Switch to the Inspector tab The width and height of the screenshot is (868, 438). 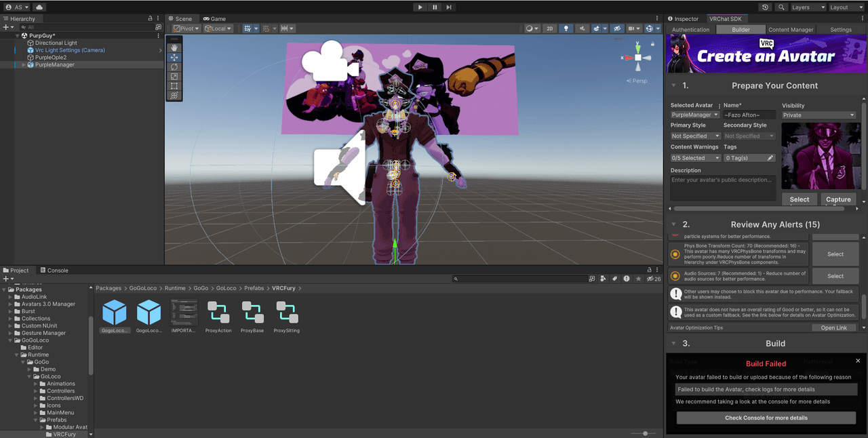tap(684, 19)
